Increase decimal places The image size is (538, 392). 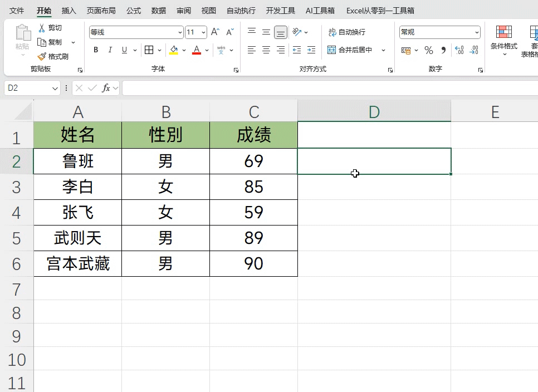(459, 51)
